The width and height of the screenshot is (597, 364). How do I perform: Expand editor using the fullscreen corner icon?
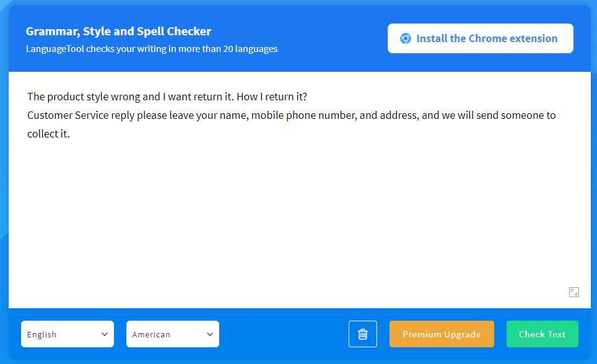(x=573, y=292)
